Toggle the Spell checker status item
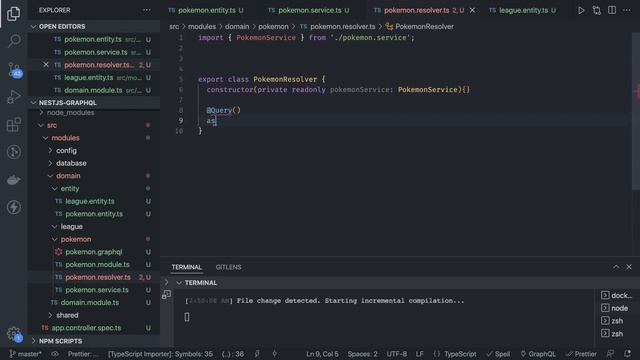The height and width of the screenshot is (360, 640). (x=498, y=354)
